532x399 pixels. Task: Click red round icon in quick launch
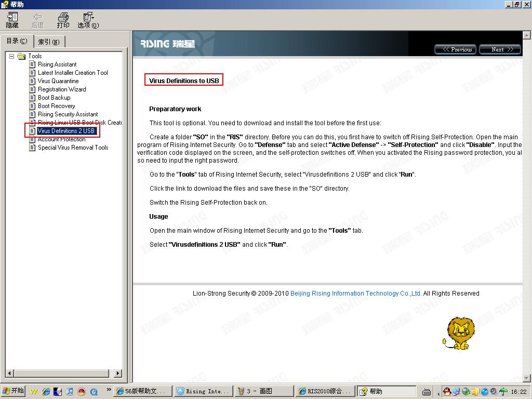pos(82,392)
